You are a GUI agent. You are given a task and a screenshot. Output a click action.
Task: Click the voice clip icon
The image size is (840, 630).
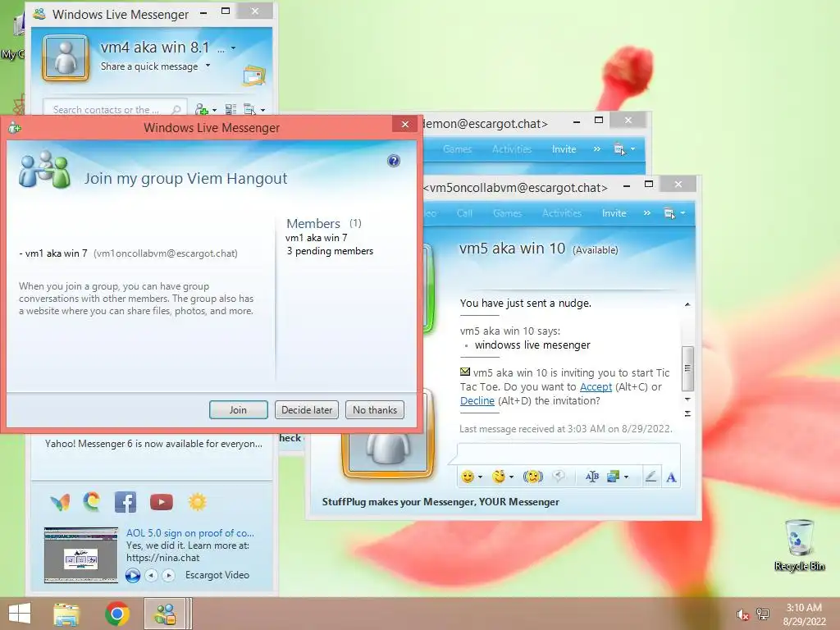click(x=559, y=477)
